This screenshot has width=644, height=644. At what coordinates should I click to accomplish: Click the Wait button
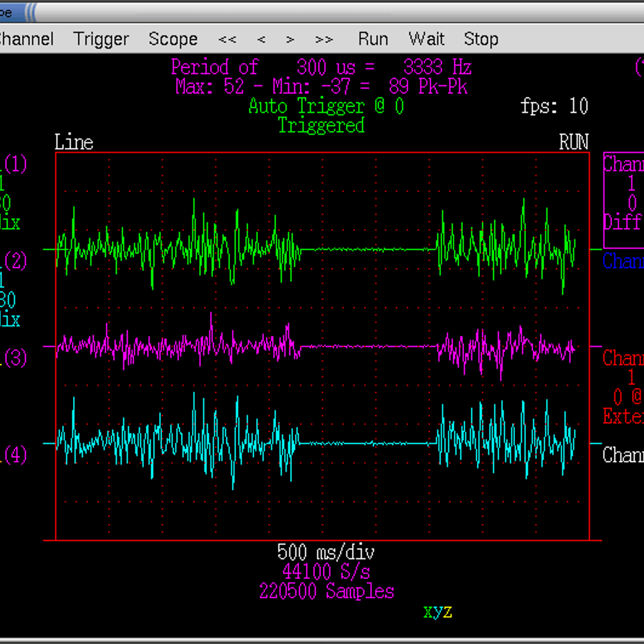[x=426, y=39]
